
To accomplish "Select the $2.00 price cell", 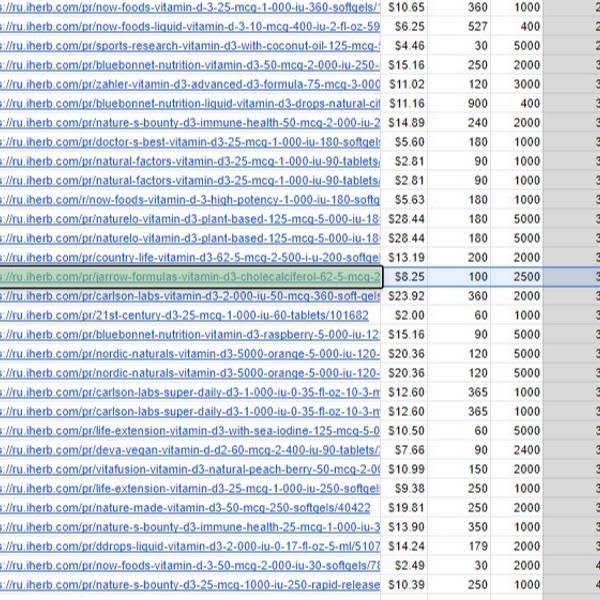I will (x=404, y=315).
